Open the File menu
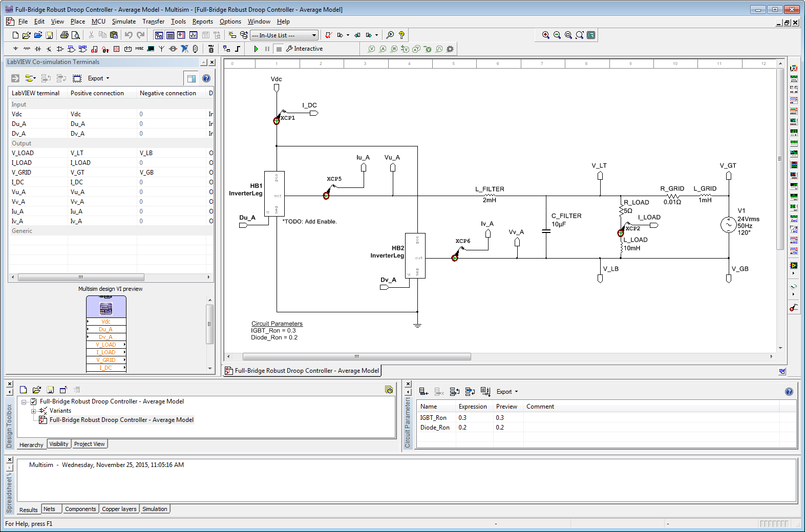 [x=23, y=22]
